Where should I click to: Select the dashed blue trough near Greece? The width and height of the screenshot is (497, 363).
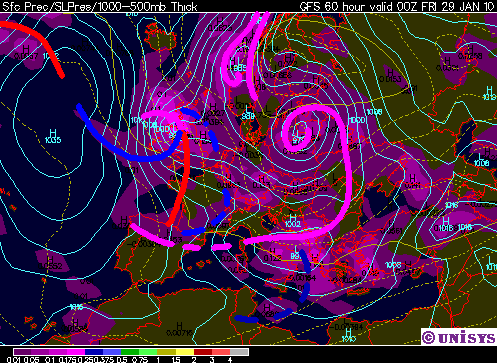pyautogui.click(x=305, y=275)
